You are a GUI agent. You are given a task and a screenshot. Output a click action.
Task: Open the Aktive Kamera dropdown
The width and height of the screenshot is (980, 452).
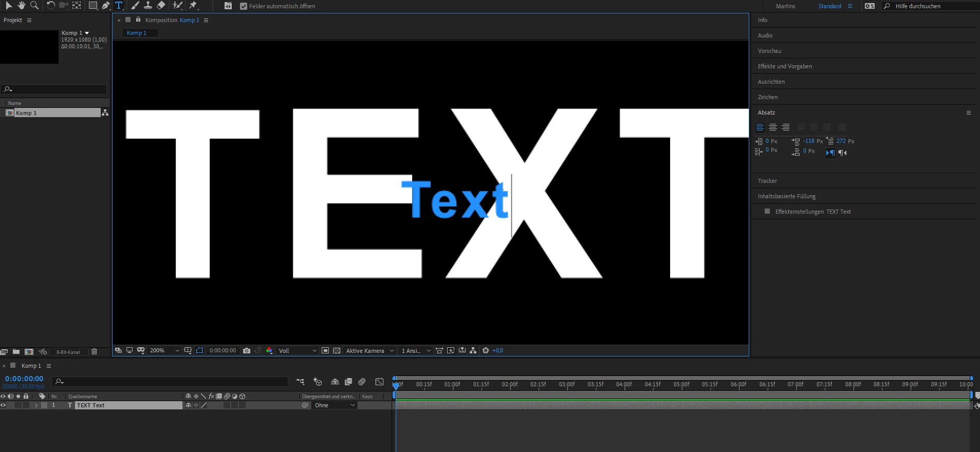369,350
